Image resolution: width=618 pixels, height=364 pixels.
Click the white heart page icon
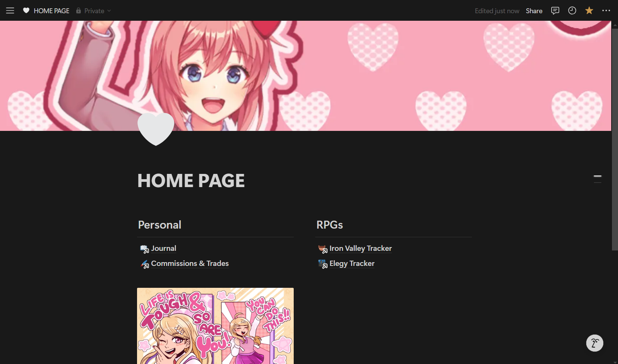tap(156, 129)
